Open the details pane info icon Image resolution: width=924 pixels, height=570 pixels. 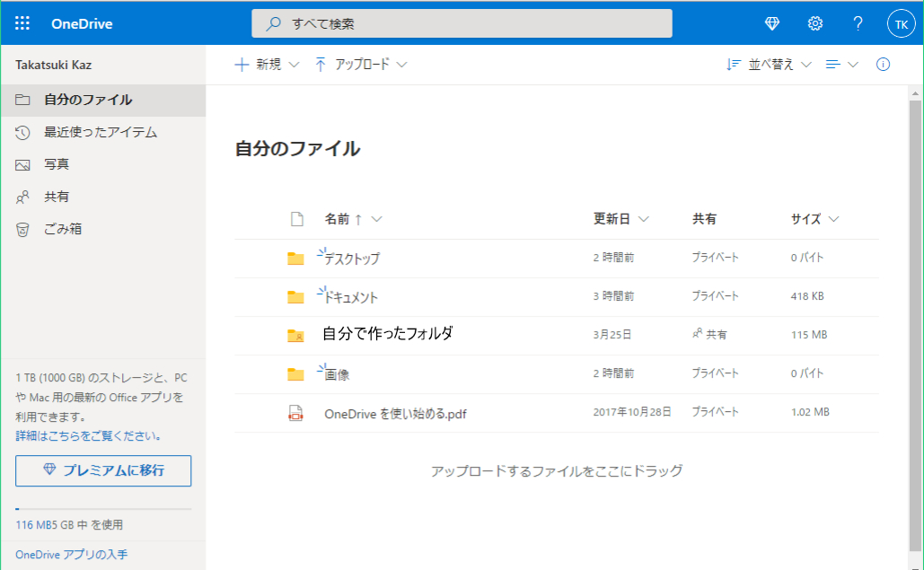click(883, 65)
